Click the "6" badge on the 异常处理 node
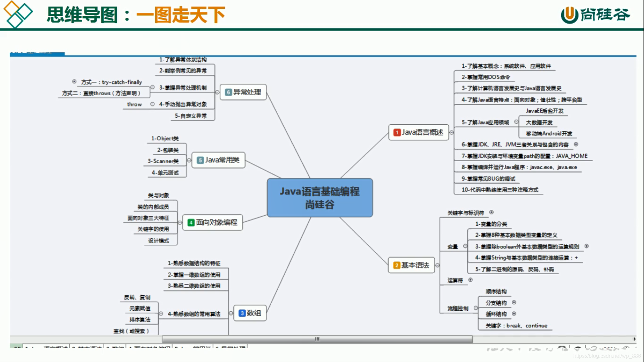The image size is (644, 362). 229,92
